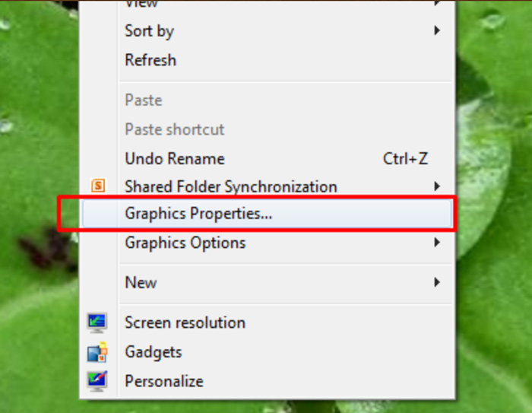Click the Shared Folder Synchronization icon

pos(97,186)
